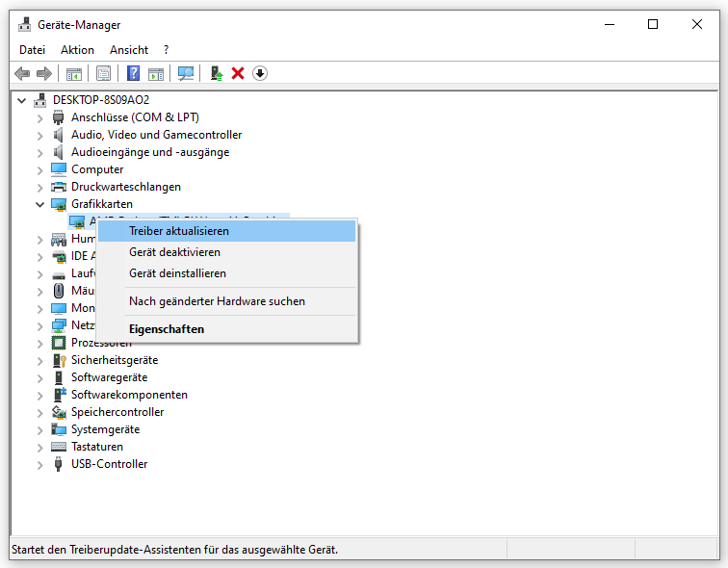
Task: Open Eigenschaften from the context menu
Action: point(226,329)
